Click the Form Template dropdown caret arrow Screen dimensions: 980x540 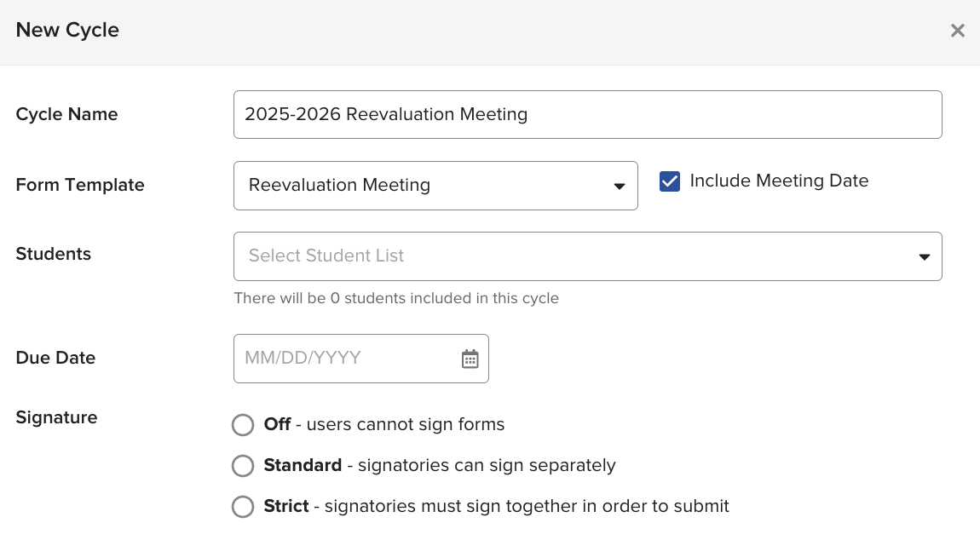tap(620, 187)
